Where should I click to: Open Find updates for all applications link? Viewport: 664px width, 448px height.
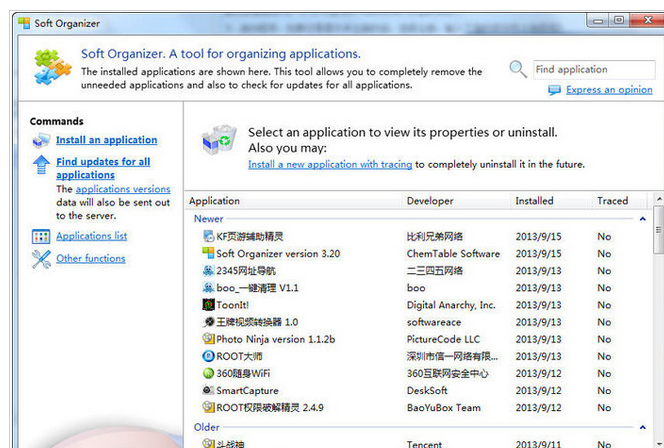[x=103, y=168]
